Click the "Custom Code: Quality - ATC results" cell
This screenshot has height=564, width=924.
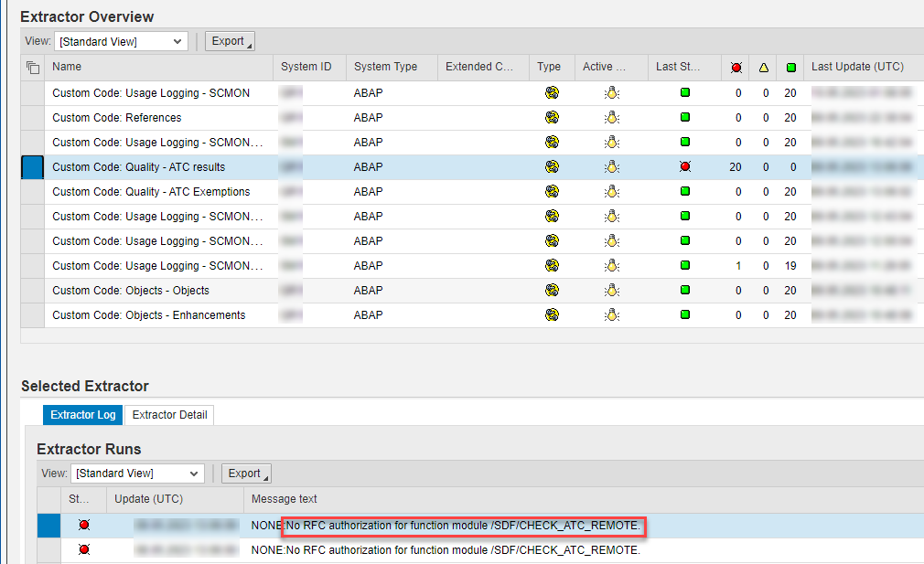coord(138,167)
